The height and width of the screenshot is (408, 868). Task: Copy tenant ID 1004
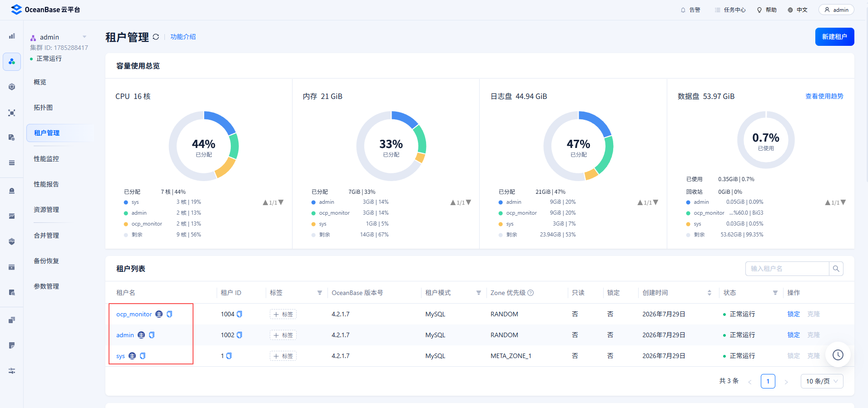point(239,314)
